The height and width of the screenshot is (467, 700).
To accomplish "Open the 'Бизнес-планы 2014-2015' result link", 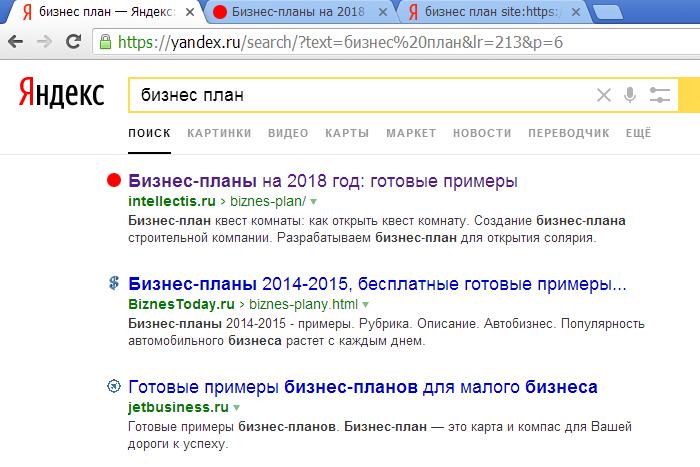I will pos(378,283).
